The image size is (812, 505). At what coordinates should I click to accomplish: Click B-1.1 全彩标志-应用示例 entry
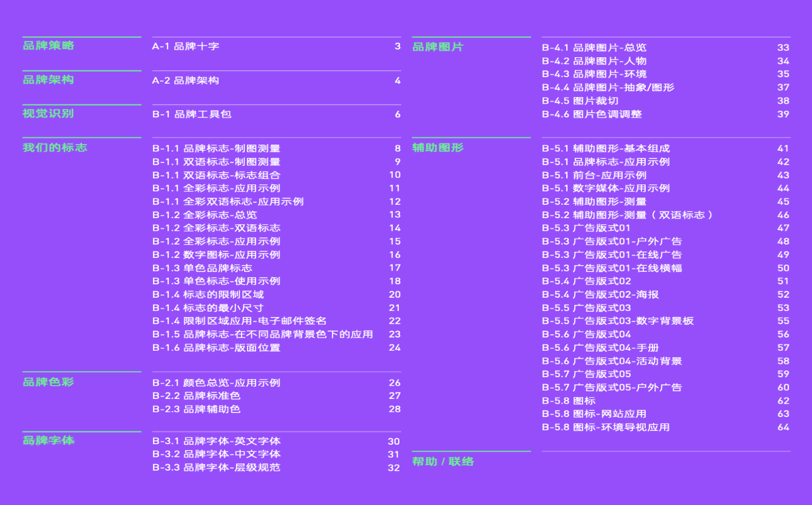point(216,188)
